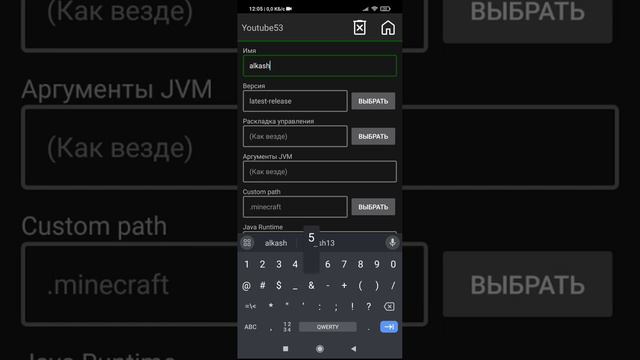Tap the number 8 key
Screen dimensions: 640x360
(360, 264)
